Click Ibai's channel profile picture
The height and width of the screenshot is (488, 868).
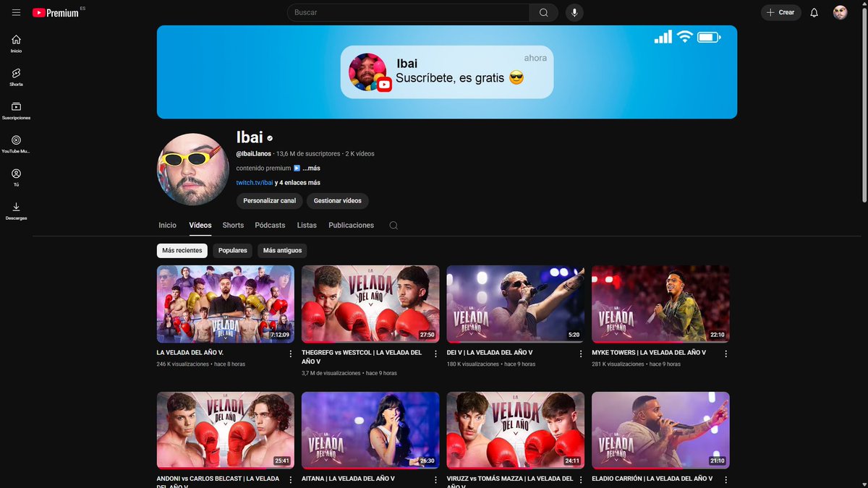[193, 169]
